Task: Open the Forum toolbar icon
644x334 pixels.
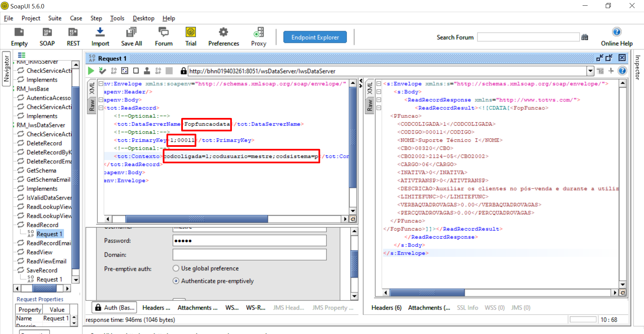Action: tap(163, 32)
